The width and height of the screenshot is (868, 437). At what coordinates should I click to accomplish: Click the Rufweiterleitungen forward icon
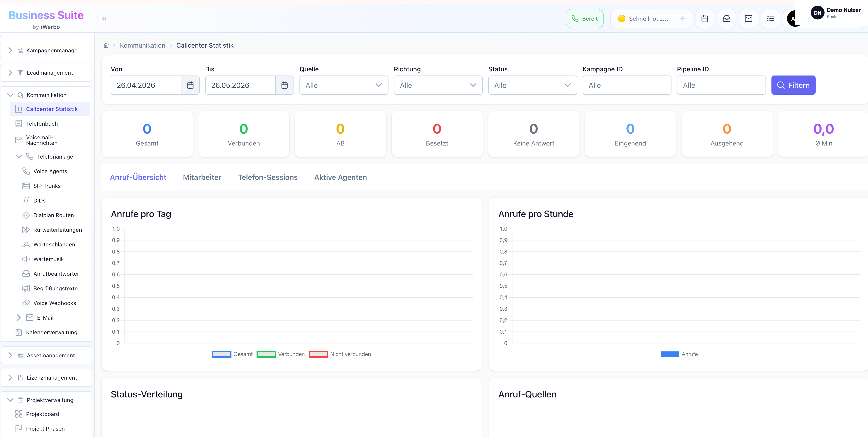[26, 230]
